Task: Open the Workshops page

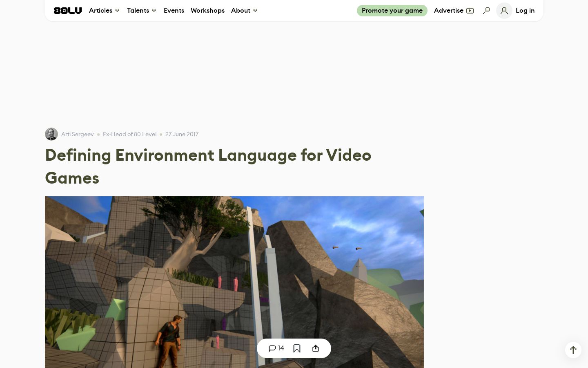Action: click(207, 11)
